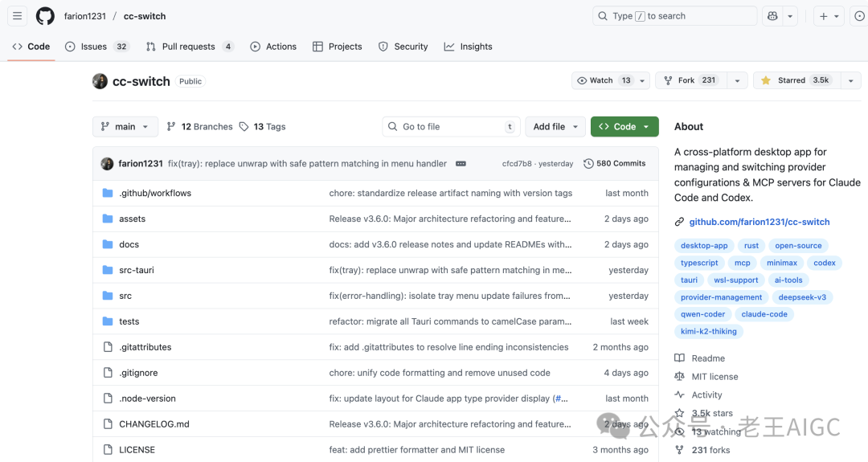Click the link icon beside repository URL
Image resolution: width=868 pixels, height=462 pixels.
point(679,222)
